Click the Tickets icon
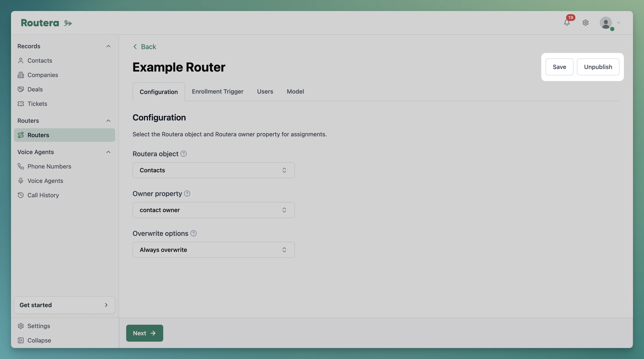 tap(21, 104)
